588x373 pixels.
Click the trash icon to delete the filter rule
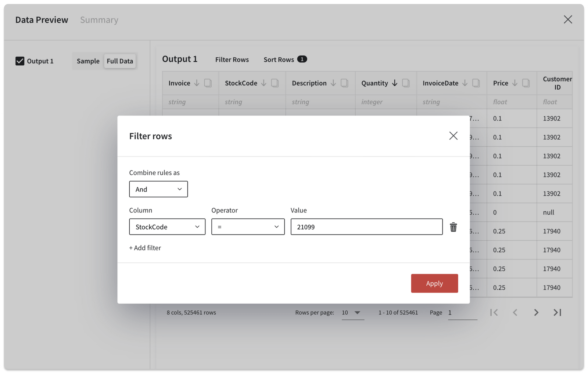[x=453, y=227]
